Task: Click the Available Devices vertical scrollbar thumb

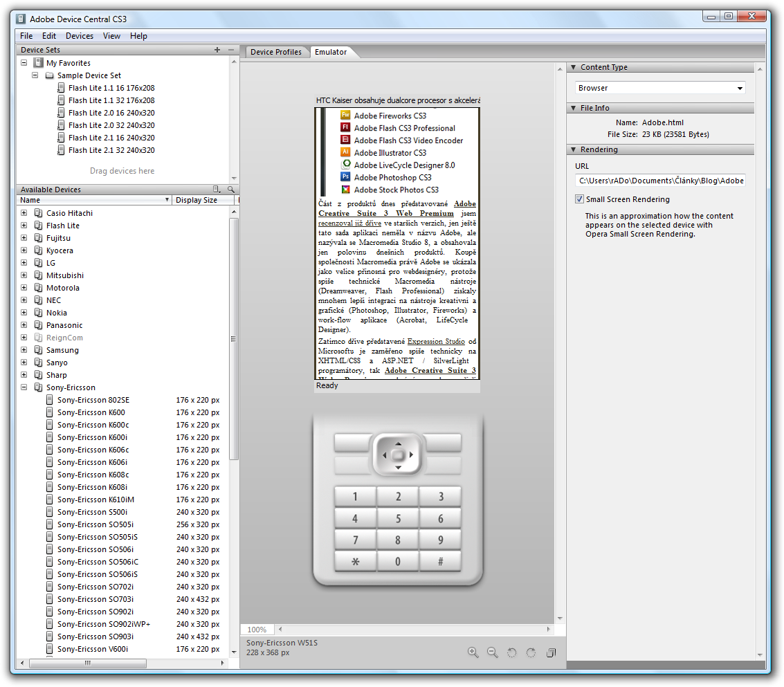Action: pos(233,338)
